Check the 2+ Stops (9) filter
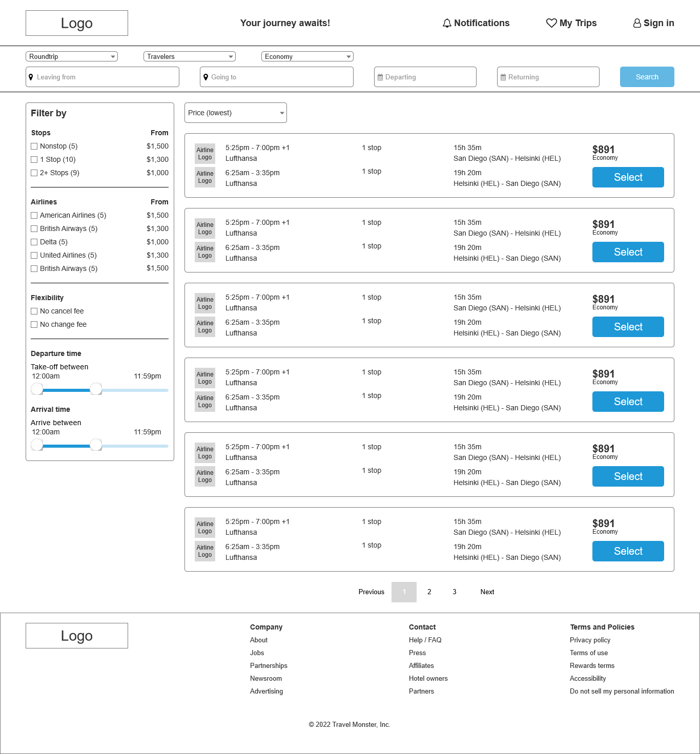This screenshot has height=754, width=700. pos(34,173)
